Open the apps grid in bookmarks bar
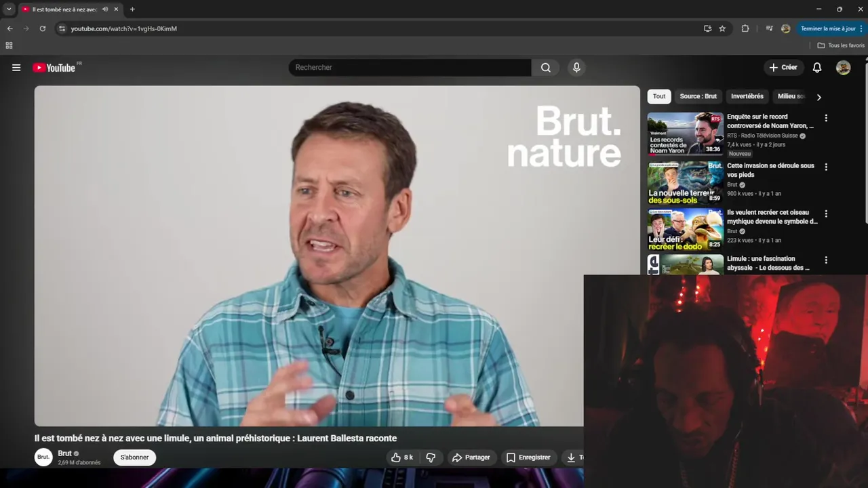Screen dimensions: 868x488 pos(9,45)
